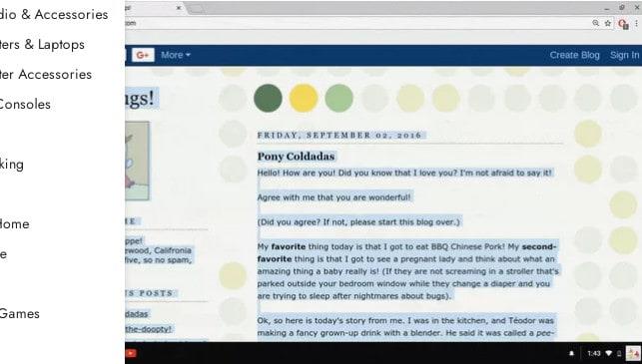Click the blog profile picture thumbnail
642x364 pixels.
tap(137, 161)
